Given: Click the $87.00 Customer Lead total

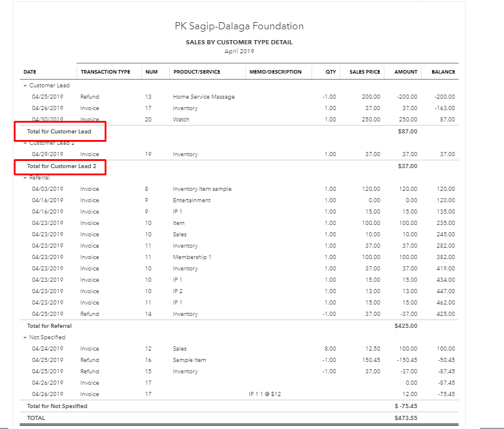Looking at the screenshot, I should (408, 132).
